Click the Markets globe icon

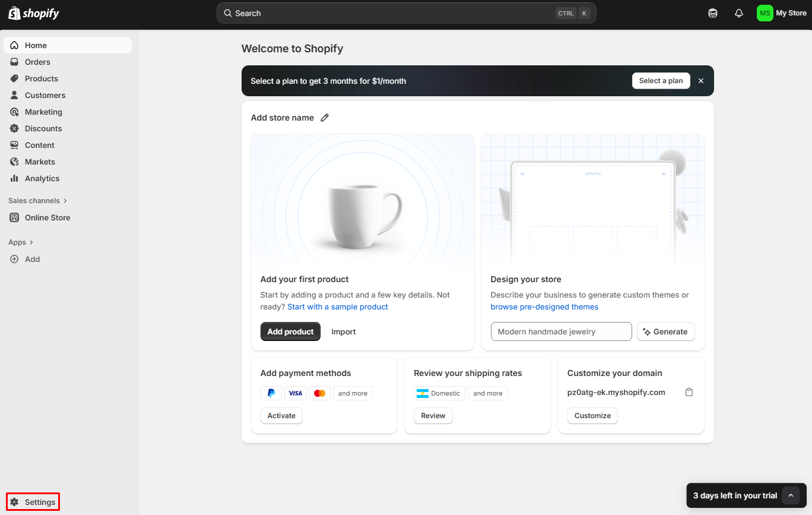pyautogui.click(x=14, y=162)
